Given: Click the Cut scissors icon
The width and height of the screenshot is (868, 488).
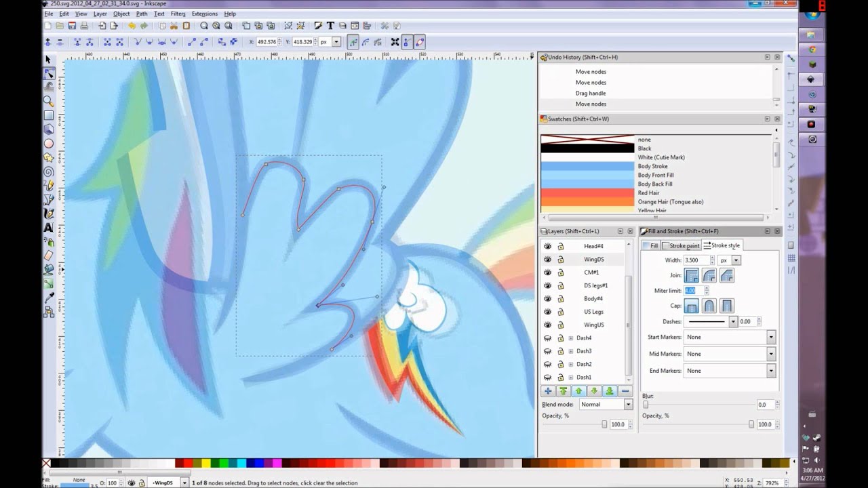Looking at the screenshot, I should pyautogui.click(x=174, y=26).
